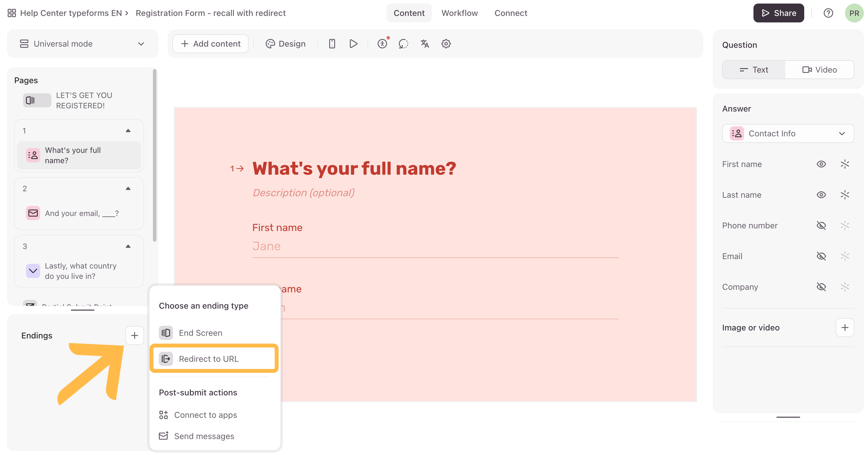Image resolution: width=868 pixels, height=455 pixels.
Task: Mark First name as required
Action: (845, 164)
